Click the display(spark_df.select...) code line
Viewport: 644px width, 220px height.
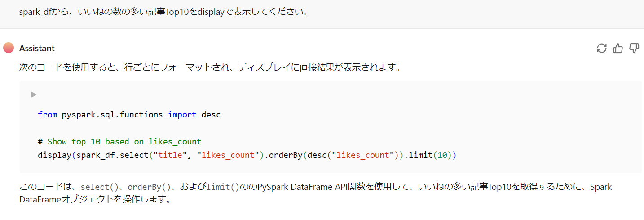(x=247, y=155)
